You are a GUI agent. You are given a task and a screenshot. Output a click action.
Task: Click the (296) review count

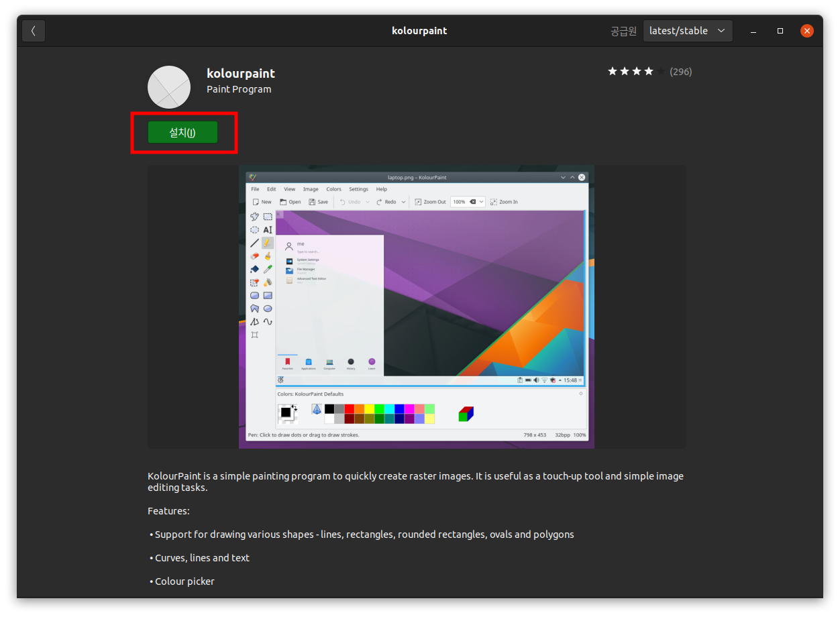click(x=680, y=72)
